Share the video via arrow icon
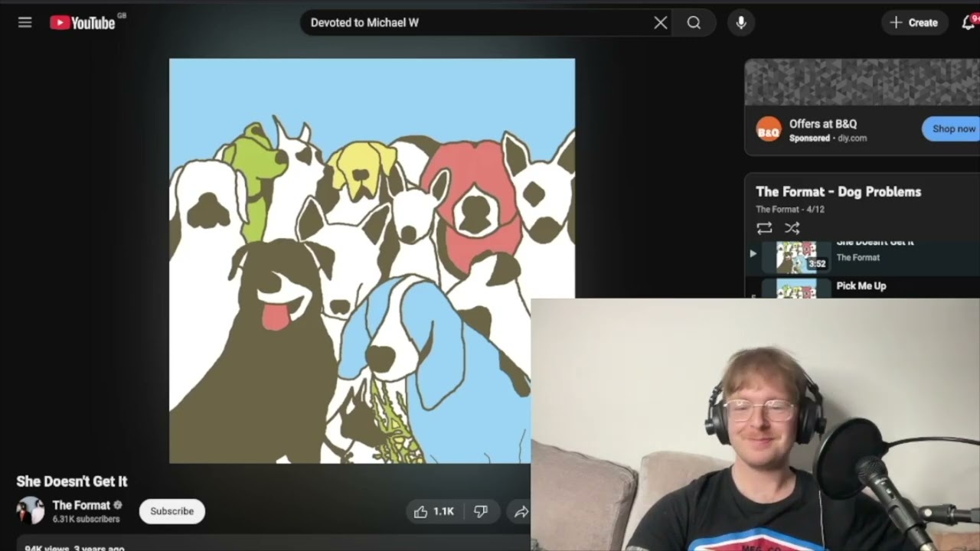 click(521, 512)
